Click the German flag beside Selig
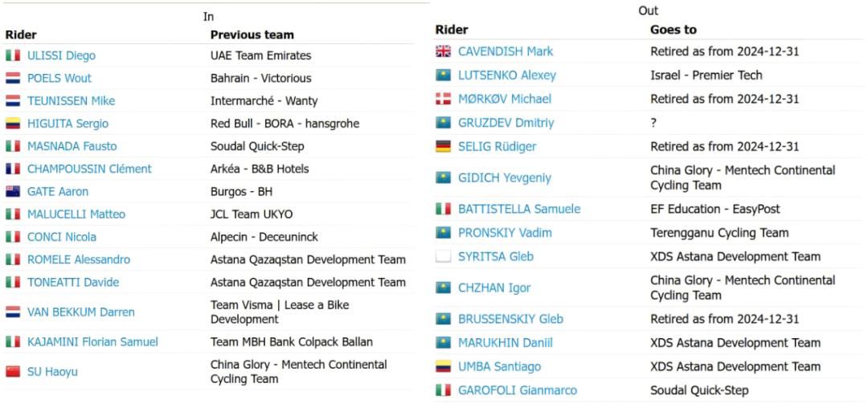Screen dimensions: 868x408 (443, 147)
